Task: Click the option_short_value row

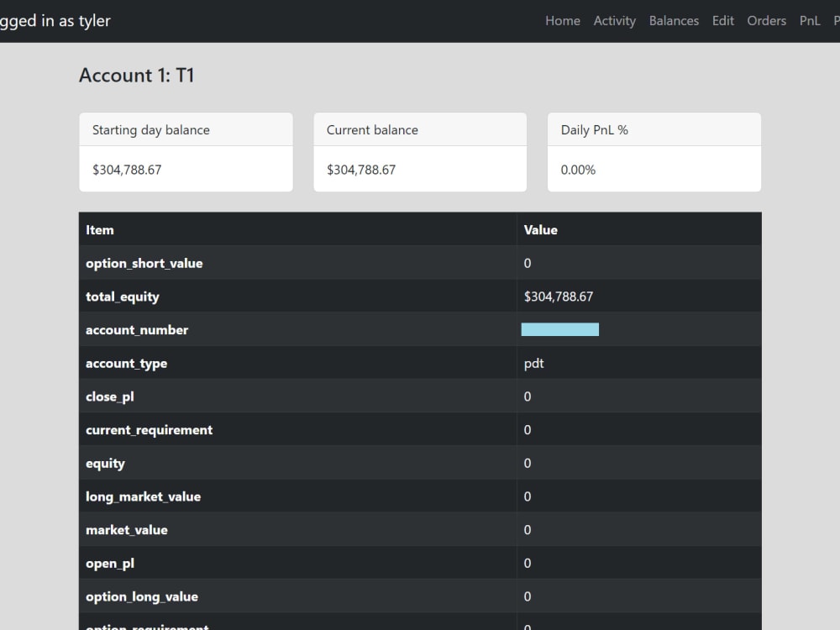Action: (x=420, y=263)
